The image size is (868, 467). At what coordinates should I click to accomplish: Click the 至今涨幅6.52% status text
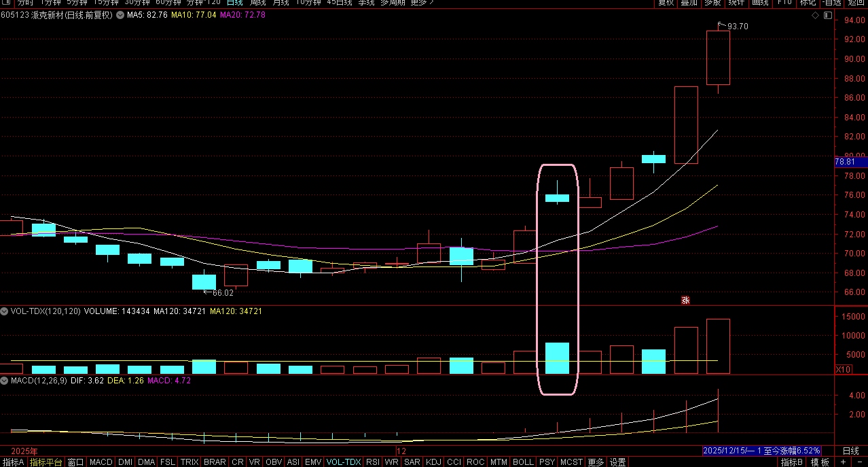791,451
